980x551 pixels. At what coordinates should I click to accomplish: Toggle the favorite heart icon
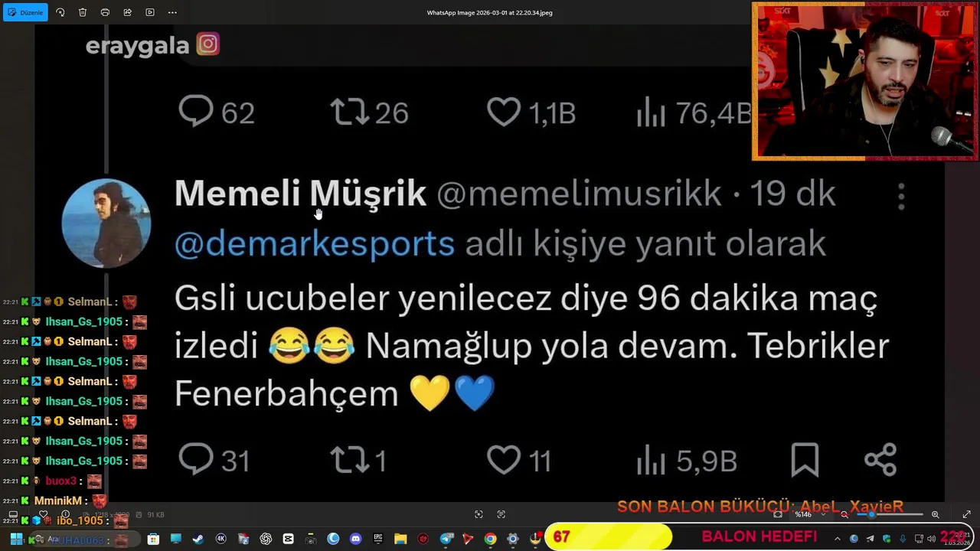point(43,514)
